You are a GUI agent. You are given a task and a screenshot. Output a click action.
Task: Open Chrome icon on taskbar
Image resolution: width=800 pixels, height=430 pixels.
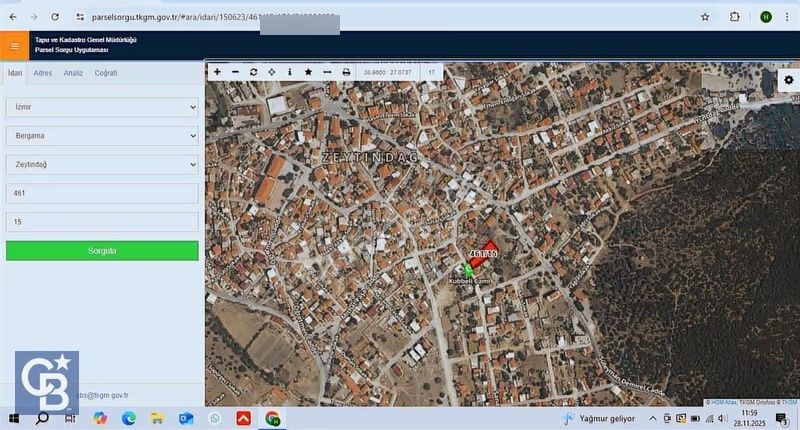(273, 418)
